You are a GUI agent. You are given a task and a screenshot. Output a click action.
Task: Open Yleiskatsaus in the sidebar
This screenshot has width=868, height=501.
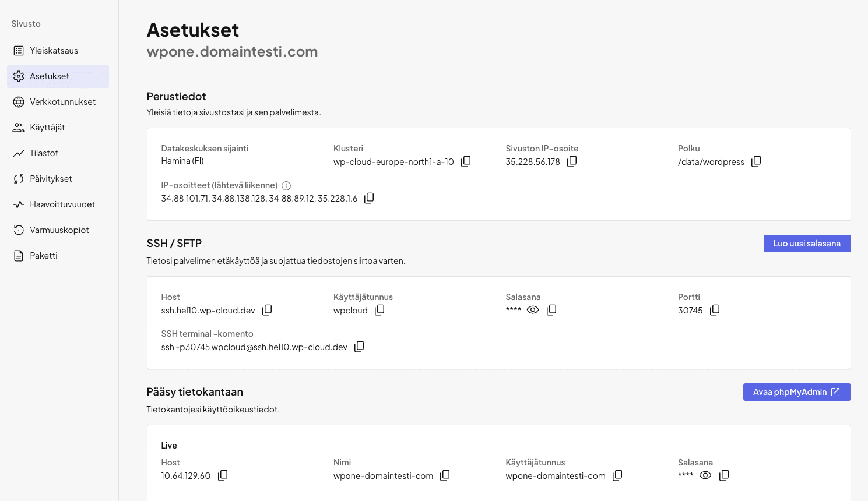coord(54,51)
